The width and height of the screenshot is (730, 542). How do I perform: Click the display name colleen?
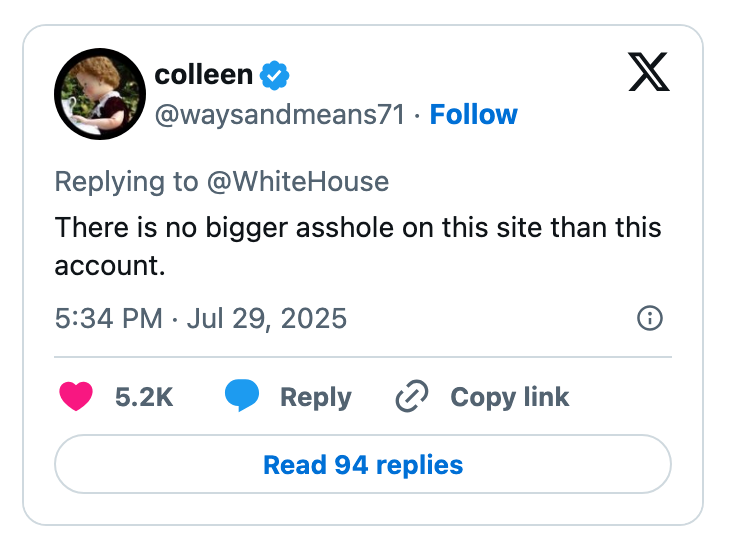pos(204,75)
